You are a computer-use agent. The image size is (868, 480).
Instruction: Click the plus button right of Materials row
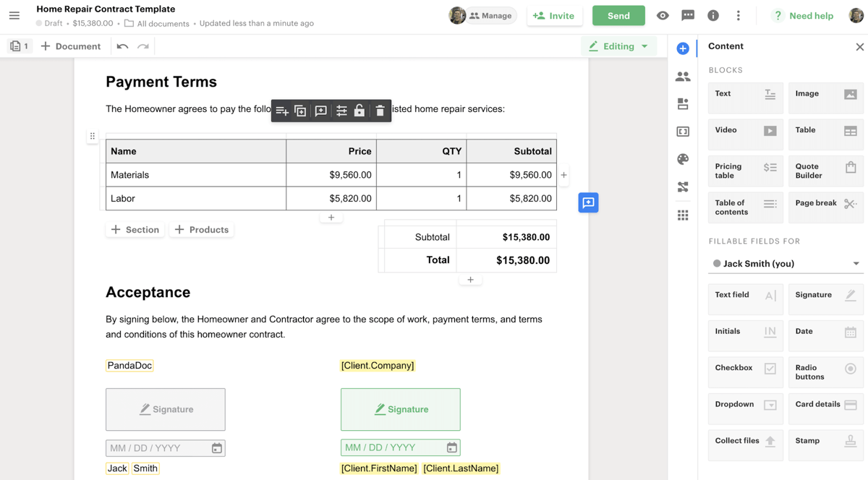(563, 175)
